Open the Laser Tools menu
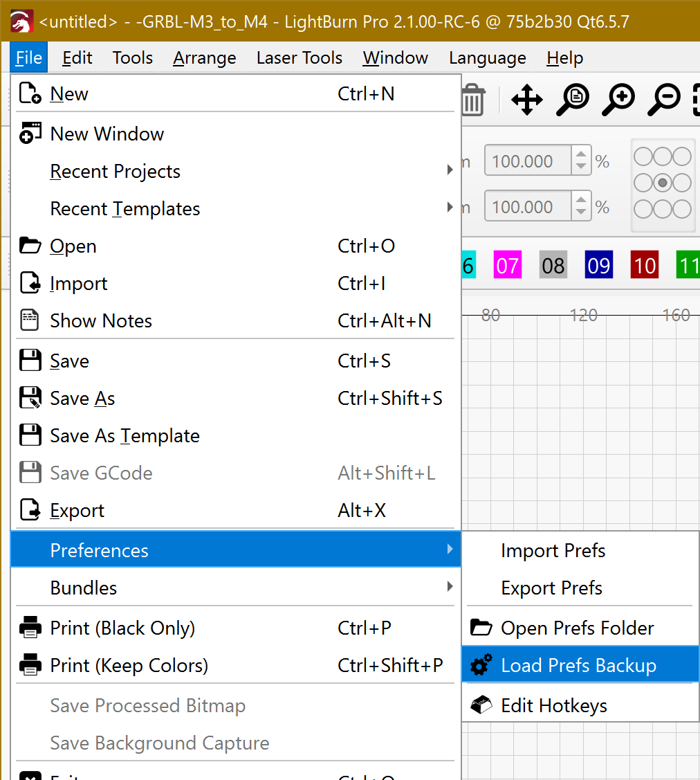Image resolution: width=700 pixels, height=780 pixels. (x=299, y=58)
